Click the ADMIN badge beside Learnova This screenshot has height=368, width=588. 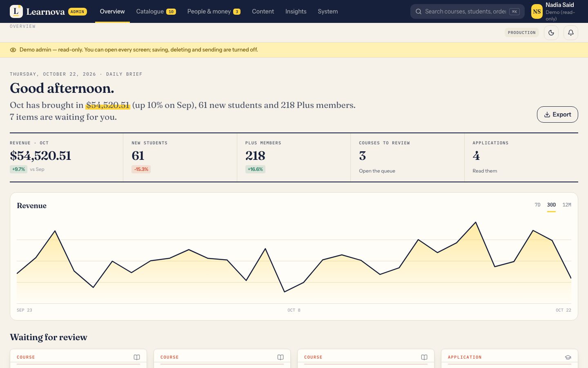(x=78, y=12)
